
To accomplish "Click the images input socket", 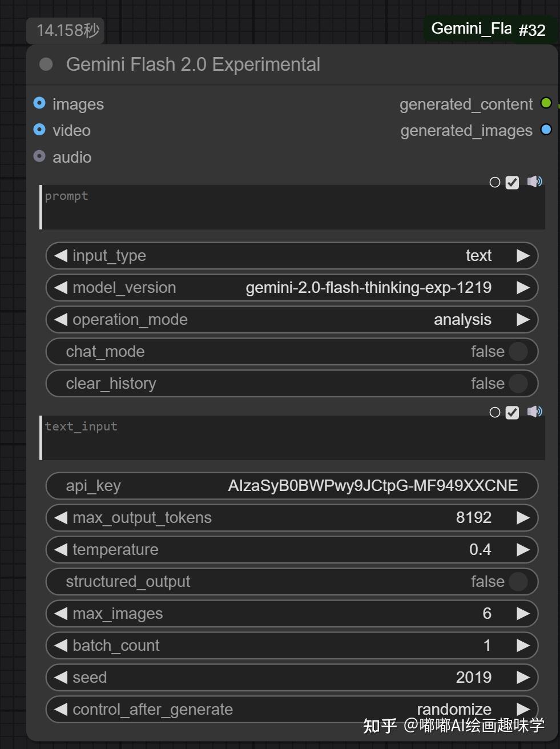I will tap(39, 103).
